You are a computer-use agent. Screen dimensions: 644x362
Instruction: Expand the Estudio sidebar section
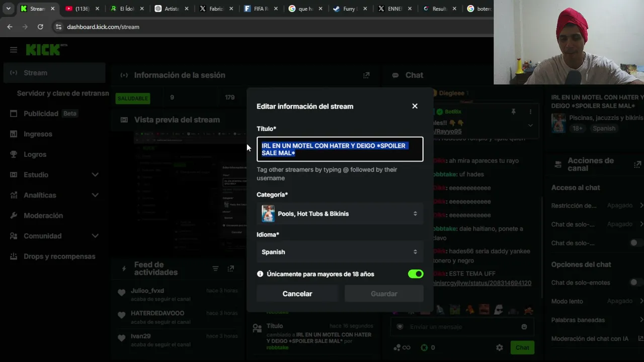[x=95, y=174]
